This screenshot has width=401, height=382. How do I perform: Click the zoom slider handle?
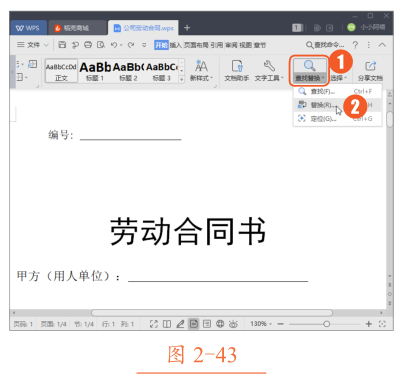327,324
